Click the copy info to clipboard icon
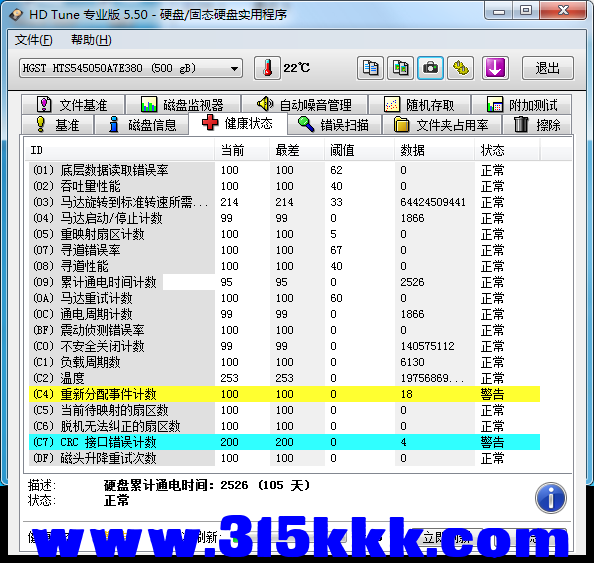 [370, 68]
